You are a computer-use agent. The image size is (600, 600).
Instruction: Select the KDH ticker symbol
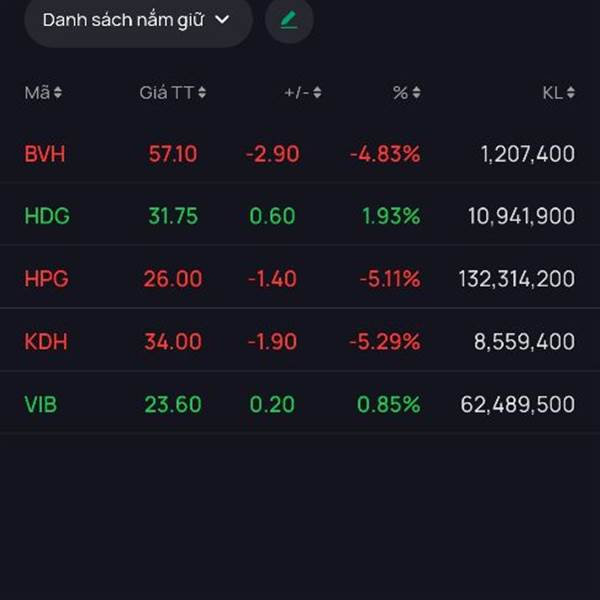pyautogui.click(x=46, y=341)
